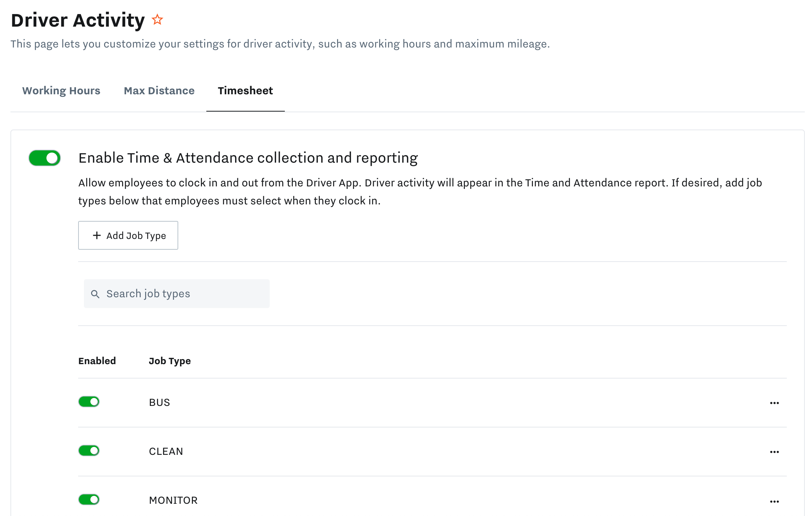Click the plus icon in Add Job Type
Screen dimensions: 812x516
(x=97, y=235)
